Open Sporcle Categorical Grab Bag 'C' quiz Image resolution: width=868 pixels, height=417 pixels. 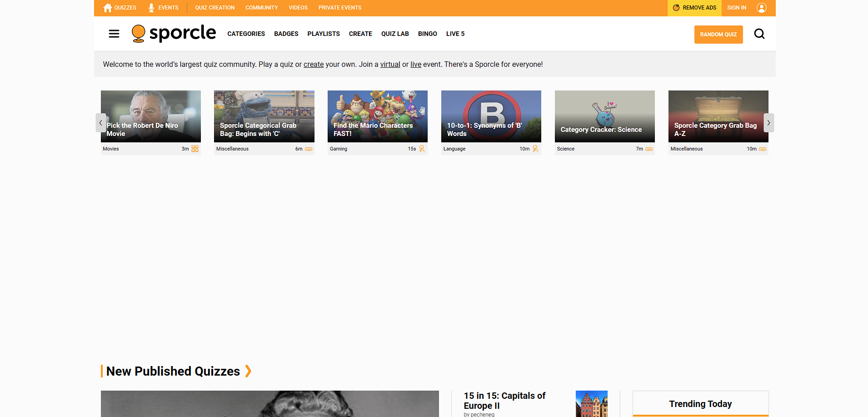[x=264, y=116]
